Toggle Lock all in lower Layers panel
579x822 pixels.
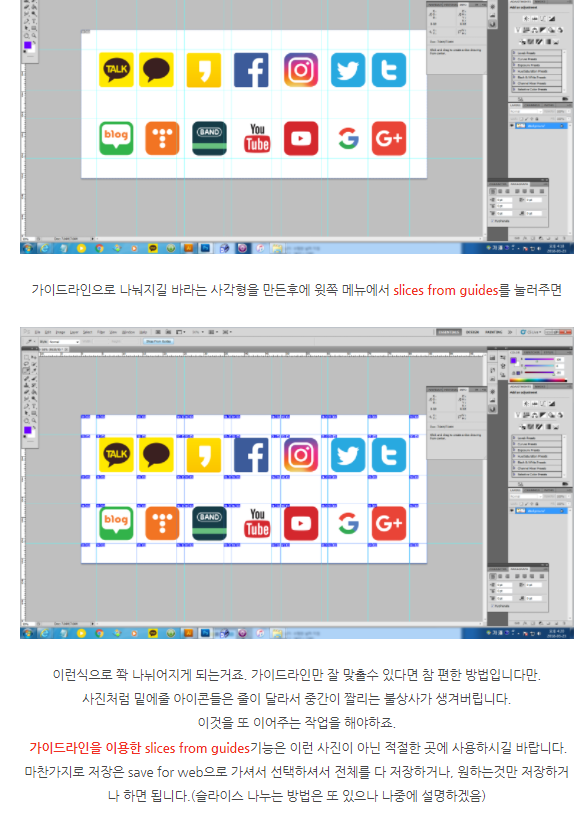coord(537,504)
